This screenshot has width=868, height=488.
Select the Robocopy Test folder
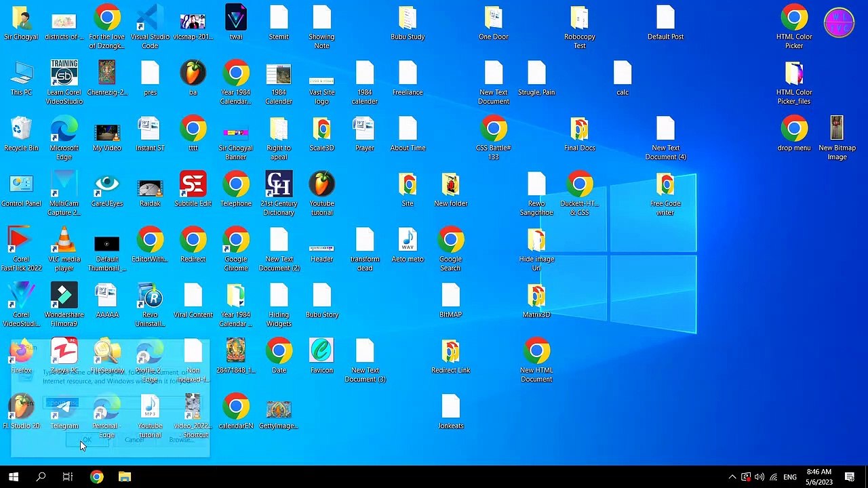tap(579, 27)
